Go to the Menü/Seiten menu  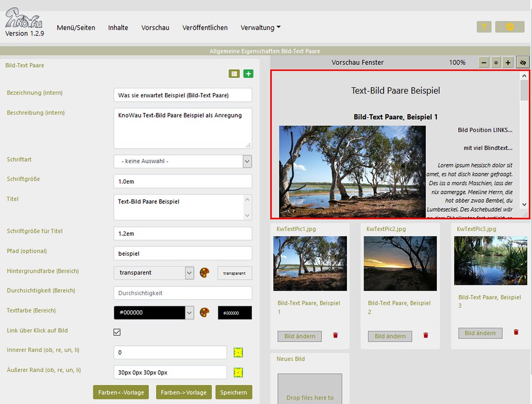[76, 28]
